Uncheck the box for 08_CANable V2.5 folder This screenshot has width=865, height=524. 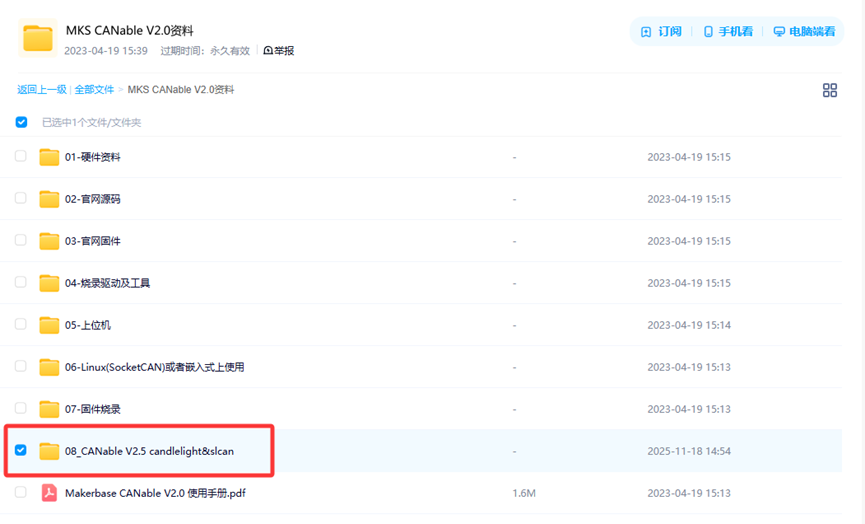tap(20, 450)
